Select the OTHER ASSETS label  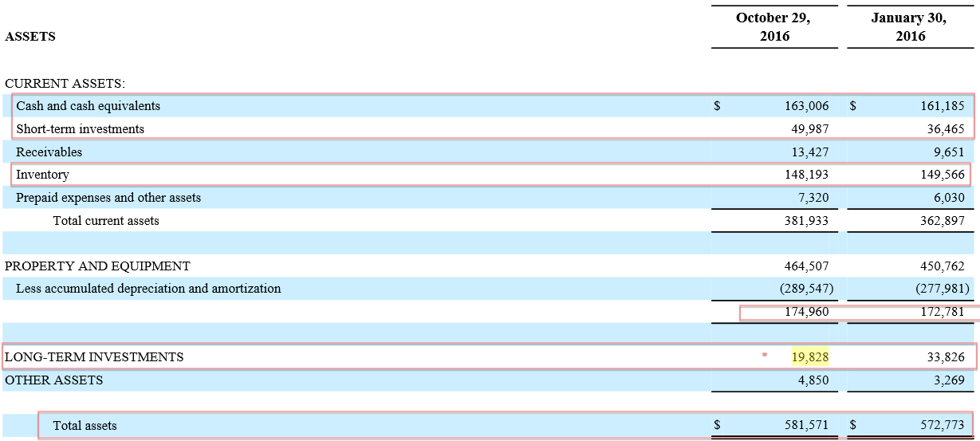(54, 380)
